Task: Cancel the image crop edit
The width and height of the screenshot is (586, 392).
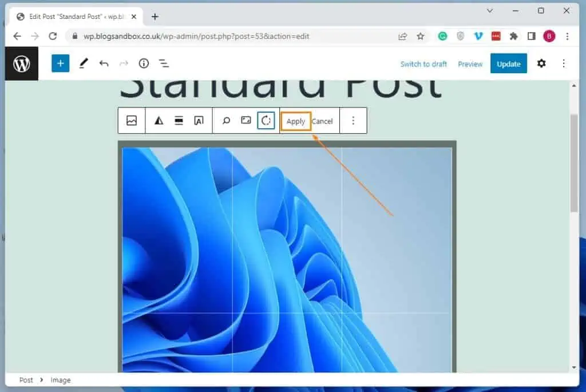Action: tap(322, 121)
